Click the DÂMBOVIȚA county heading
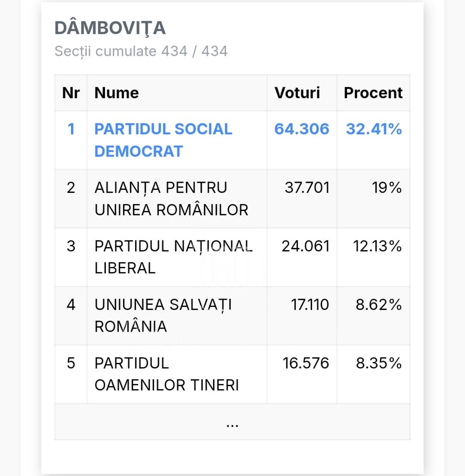The width and height of the screenshot is (465, 476). click(x=110, y=28)
